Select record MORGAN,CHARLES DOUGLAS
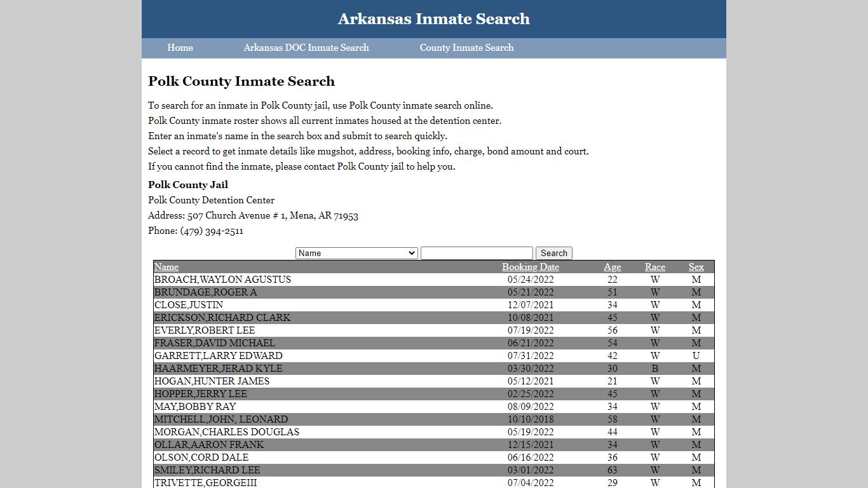Viewport: 868px width, 488px height. pos(434,432)
